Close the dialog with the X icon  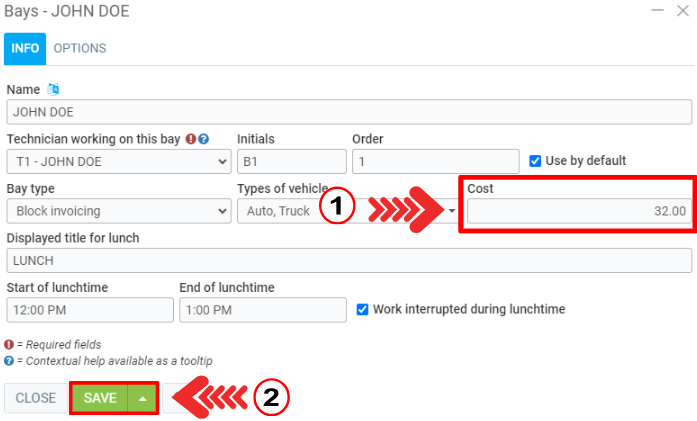pyautogui.click(x=682, y=12)
